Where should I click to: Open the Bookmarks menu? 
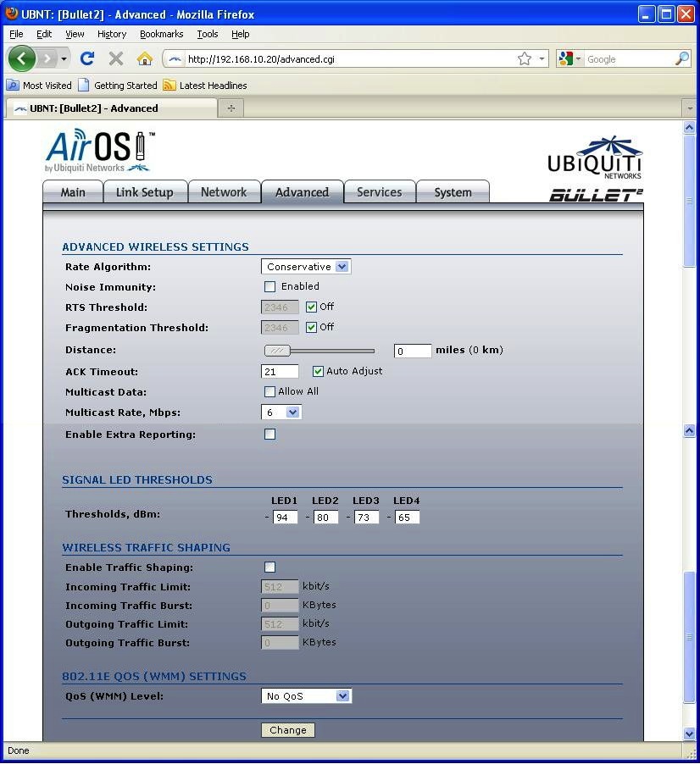161,34
